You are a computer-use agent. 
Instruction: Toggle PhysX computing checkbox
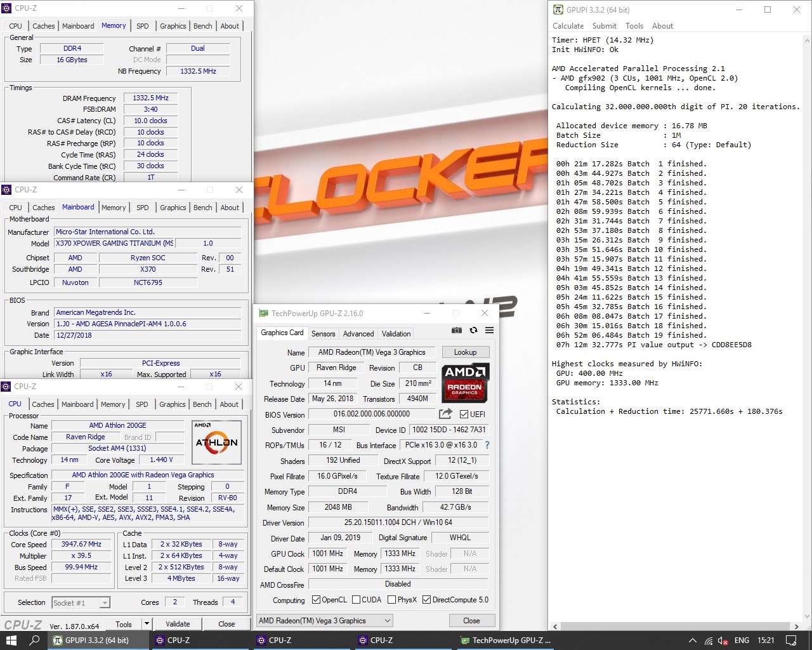[391, 600]
